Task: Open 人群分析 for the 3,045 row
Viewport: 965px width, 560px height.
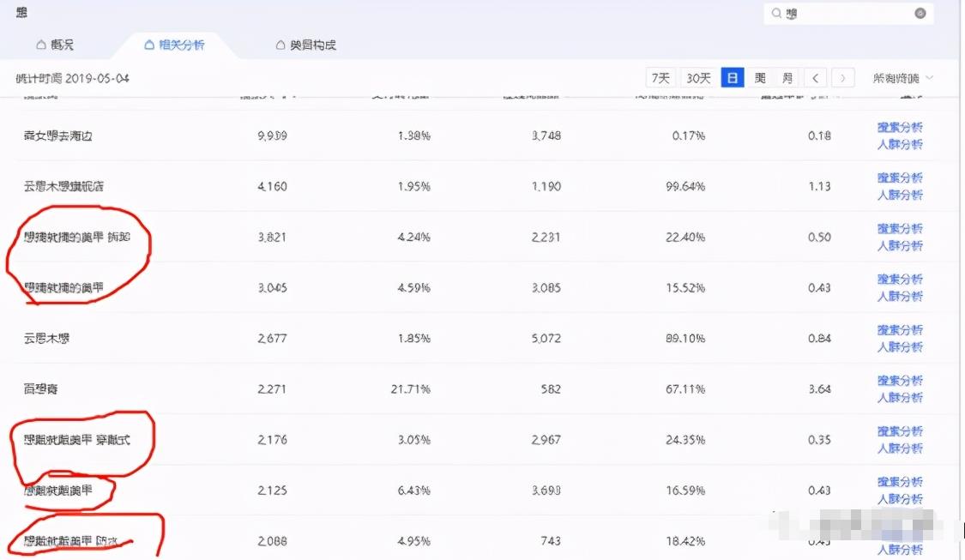Action: pos(900,297)
